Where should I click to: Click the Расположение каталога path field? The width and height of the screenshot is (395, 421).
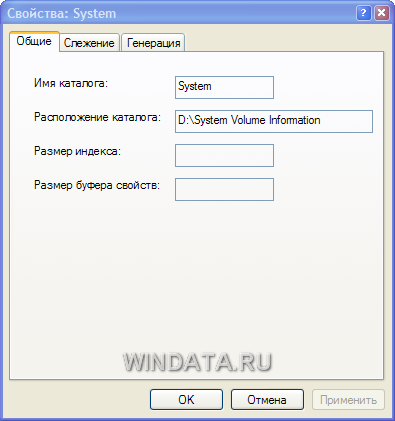pos(274,121)
